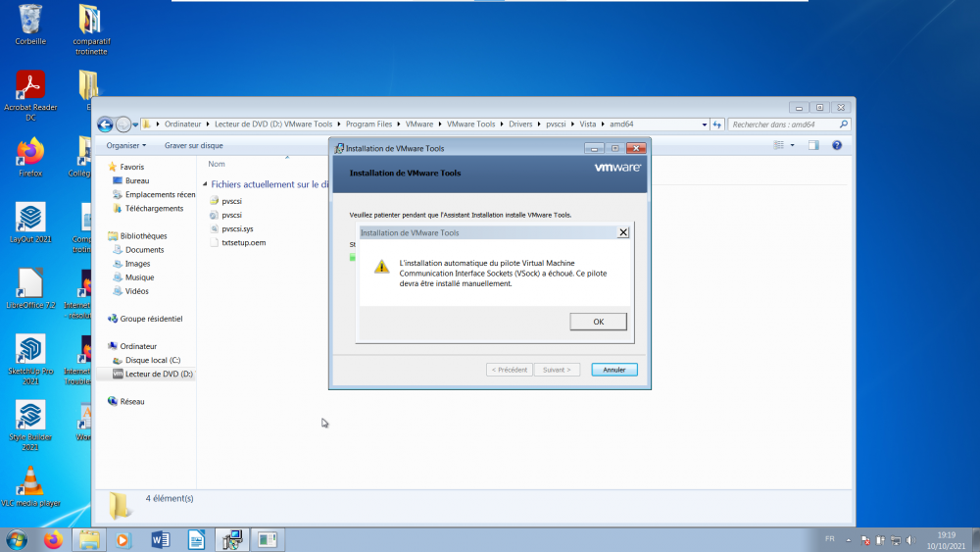Click the Explorer help question mark icon
The height and width of the screenshot is (552, 980).
coord(837,145)
